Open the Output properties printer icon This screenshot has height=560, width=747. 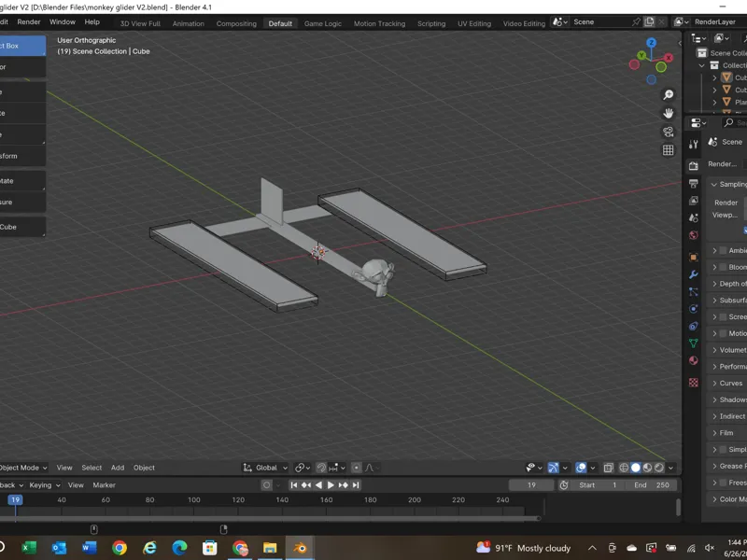tap(693, 183)
